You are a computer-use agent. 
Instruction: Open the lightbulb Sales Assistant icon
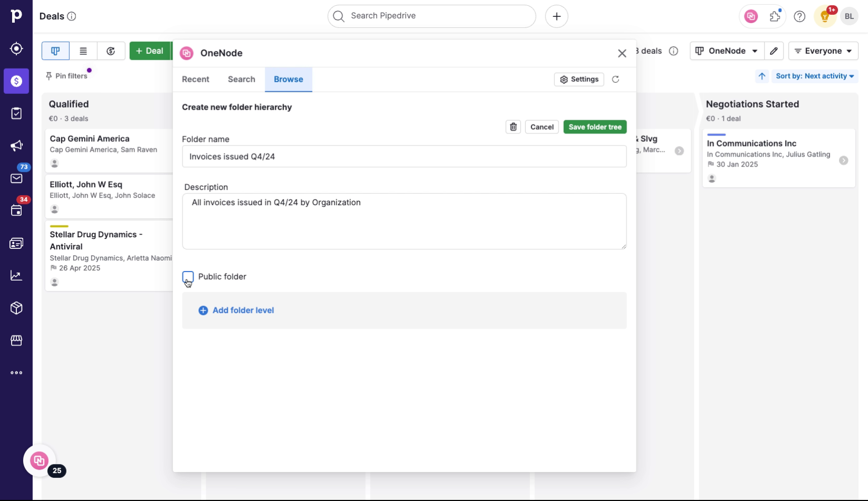825,16
